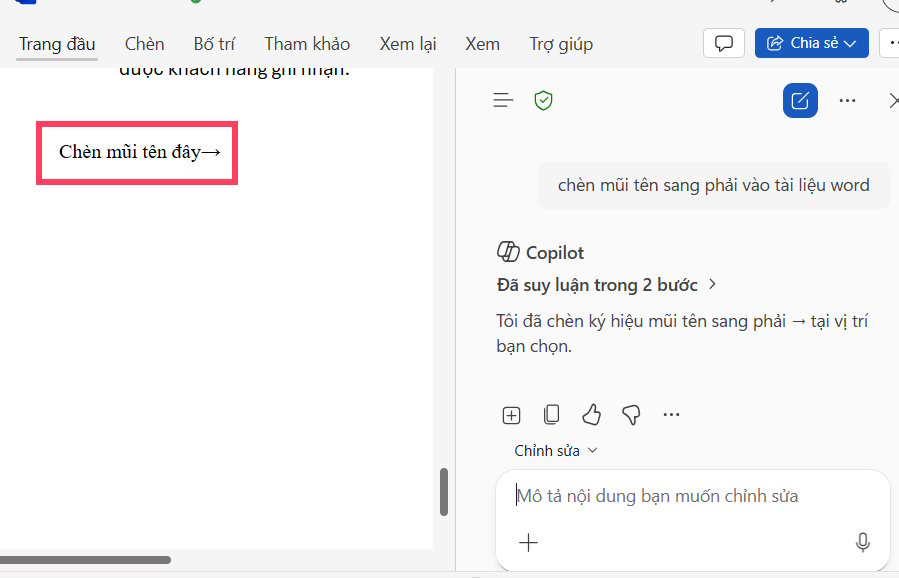
Task: Open the Xem ribbon tab
Action: coord(482,44)
